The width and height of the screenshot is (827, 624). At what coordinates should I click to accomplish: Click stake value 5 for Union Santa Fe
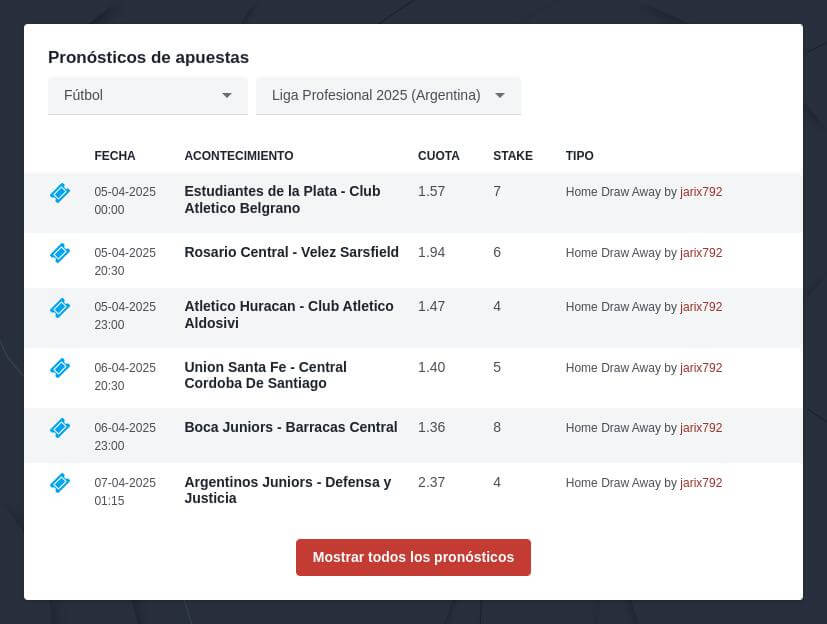[497, 367]
